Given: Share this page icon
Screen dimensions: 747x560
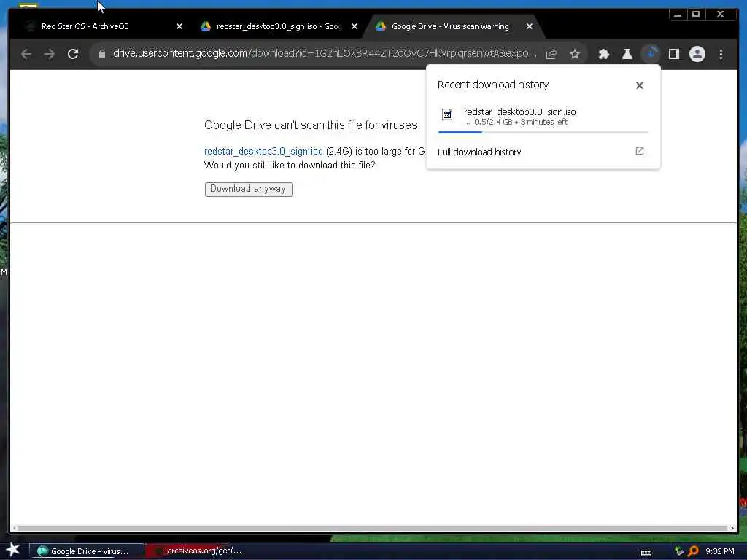Looking at the screenshot, I should pyautogui.click(x=551, y=54).
